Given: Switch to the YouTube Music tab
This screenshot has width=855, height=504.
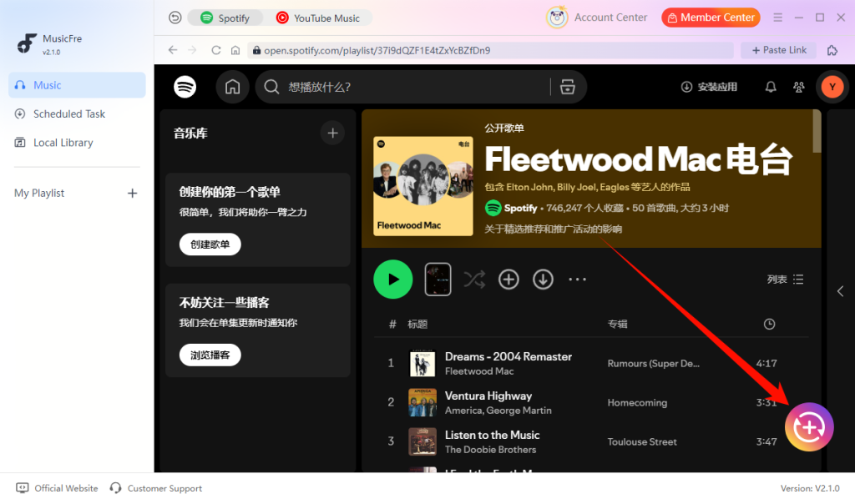Looking at the screenshot, I should (318, 18).
